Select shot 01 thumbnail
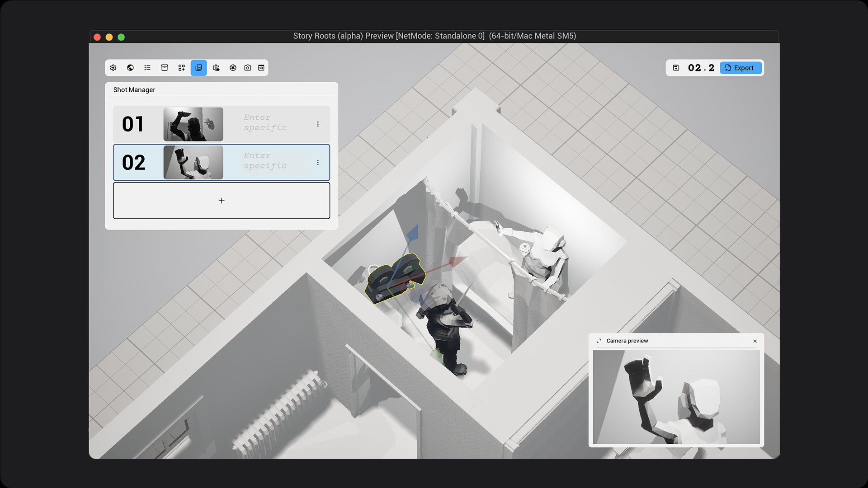 193,124
